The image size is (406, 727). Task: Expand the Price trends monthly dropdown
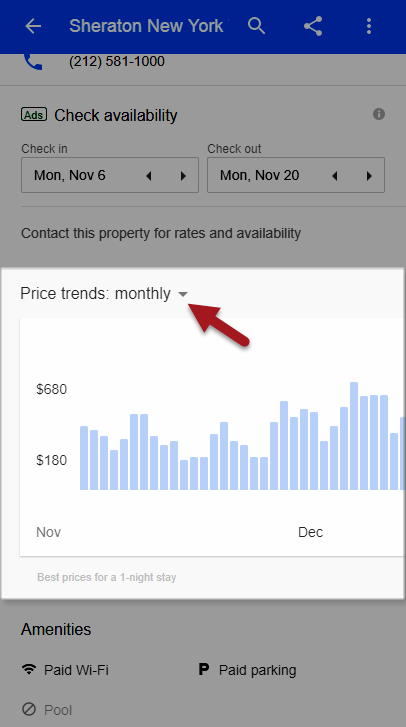tap(183, 294)
